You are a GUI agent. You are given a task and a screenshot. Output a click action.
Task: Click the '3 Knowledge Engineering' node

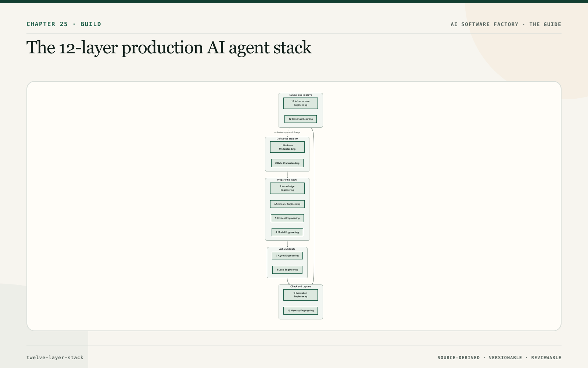[x=287, y=188]
